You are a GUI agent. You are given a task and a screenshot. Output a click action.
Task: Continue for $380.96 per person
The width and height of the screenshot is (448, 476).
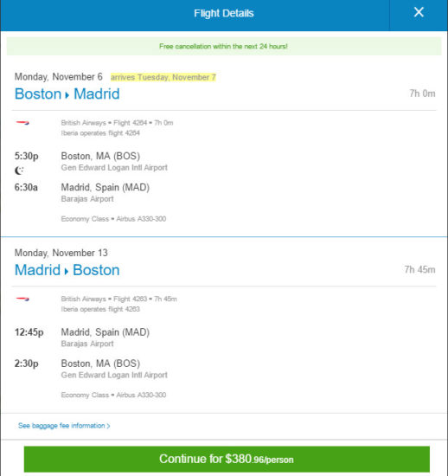(227, 459)
